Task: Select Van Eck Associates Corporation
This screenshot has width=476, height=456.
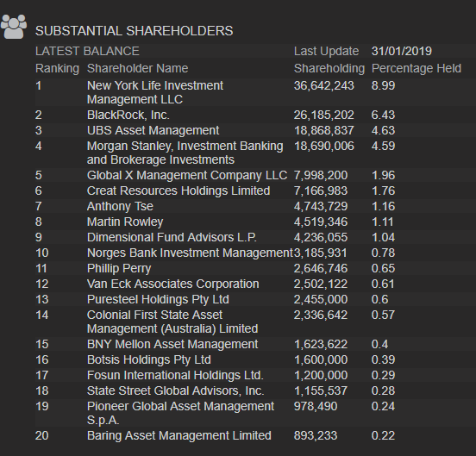Action: [x=173, y=284]
